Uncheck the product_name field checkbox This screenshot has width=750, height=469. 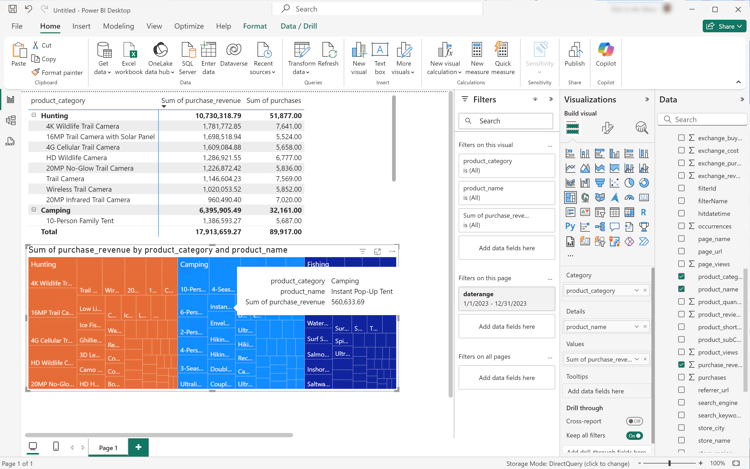click(682, 289)
